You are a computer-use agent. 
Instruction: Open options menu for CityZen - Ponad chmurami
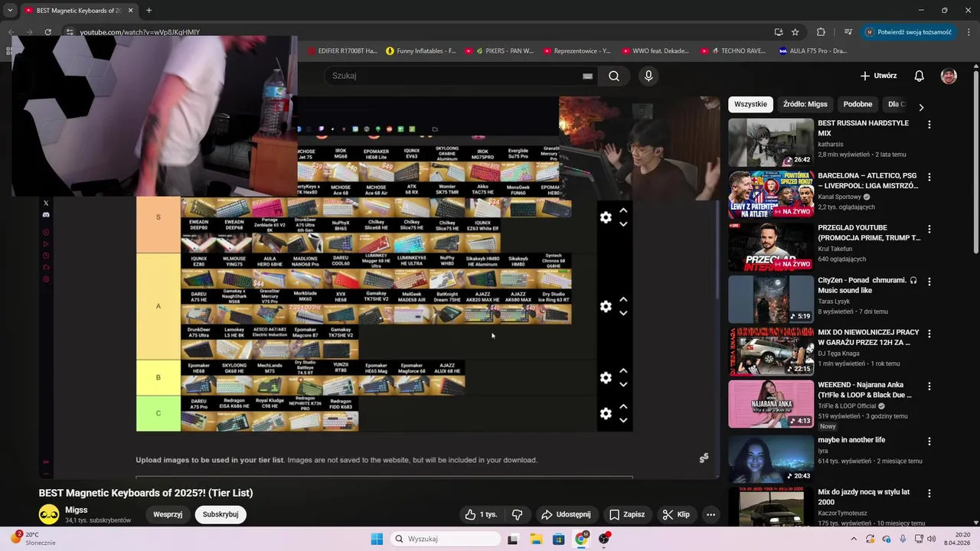pyautogui.click(x=929, y=282)
